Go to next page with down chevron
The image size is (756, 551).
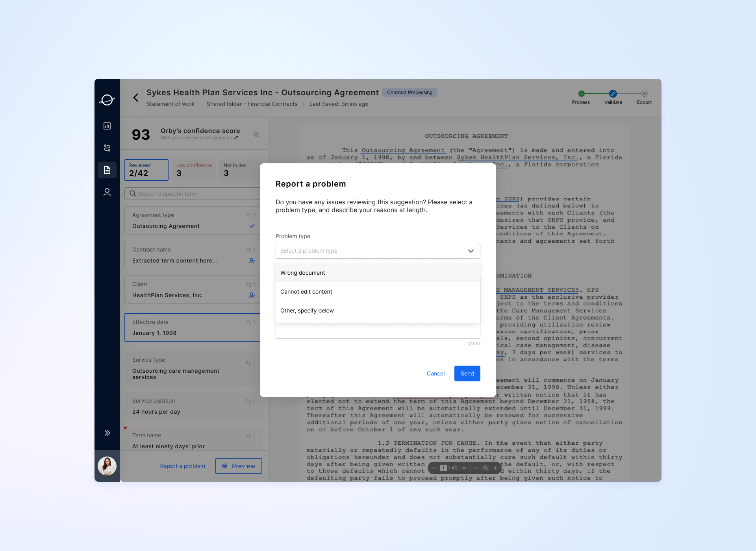point(464,468)
